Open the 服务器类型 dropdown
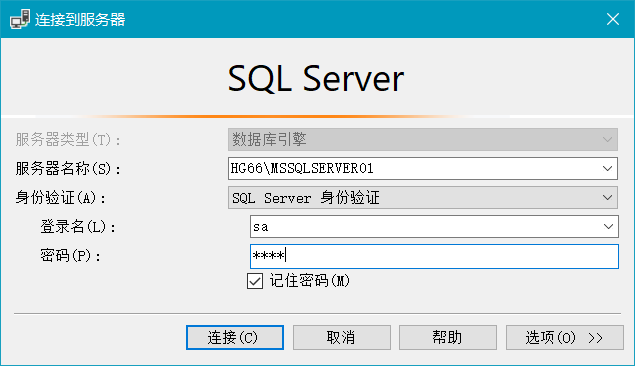 point(423,140)
